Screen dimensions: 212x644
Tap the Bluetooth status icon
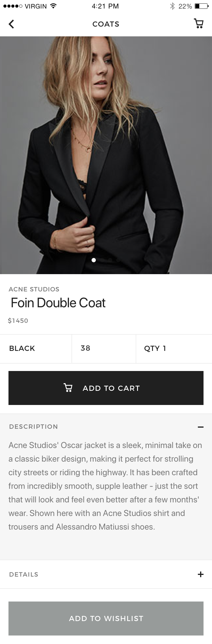(x=172, y=6)
